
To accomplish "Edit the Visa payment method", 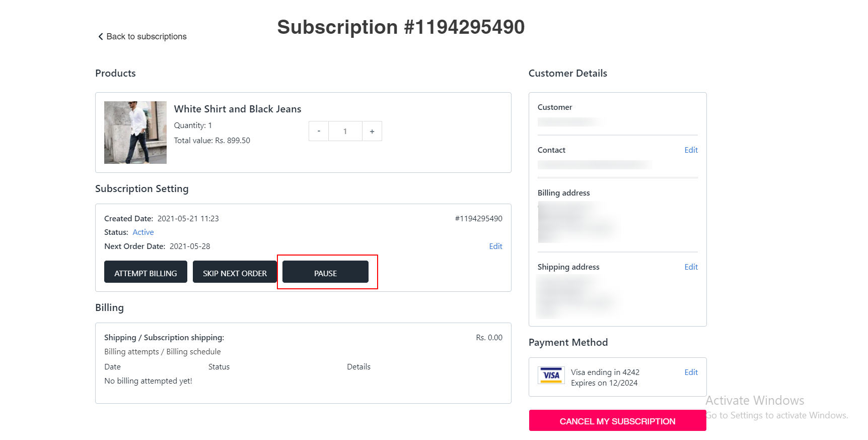I will [x=691, y=372].
